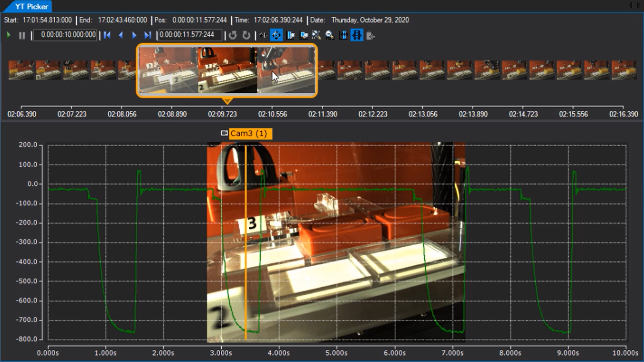Click the Start time 17:01:54.813:000
644x362 pixels.
click(47, 20)
